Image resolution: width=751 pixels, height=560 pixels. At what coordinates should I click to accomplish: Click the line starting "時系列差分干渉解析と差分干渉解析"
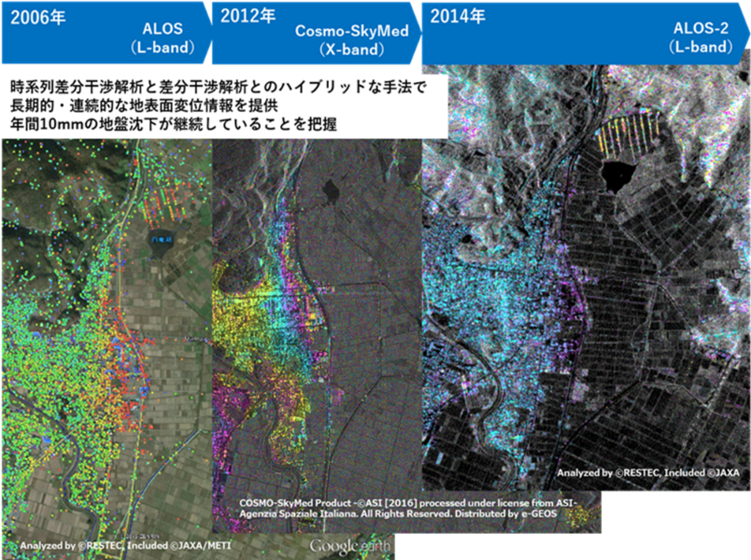pos(219,87)
